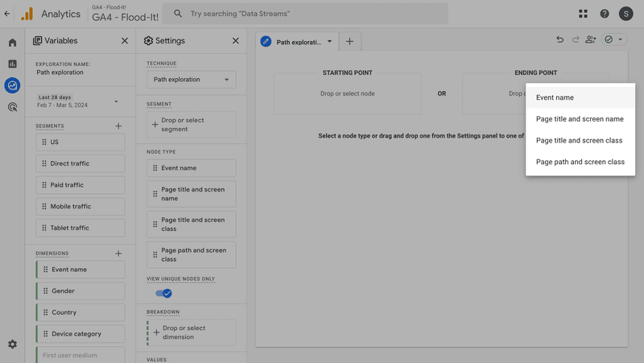Click the undo arrow icon

pos(559,39)
